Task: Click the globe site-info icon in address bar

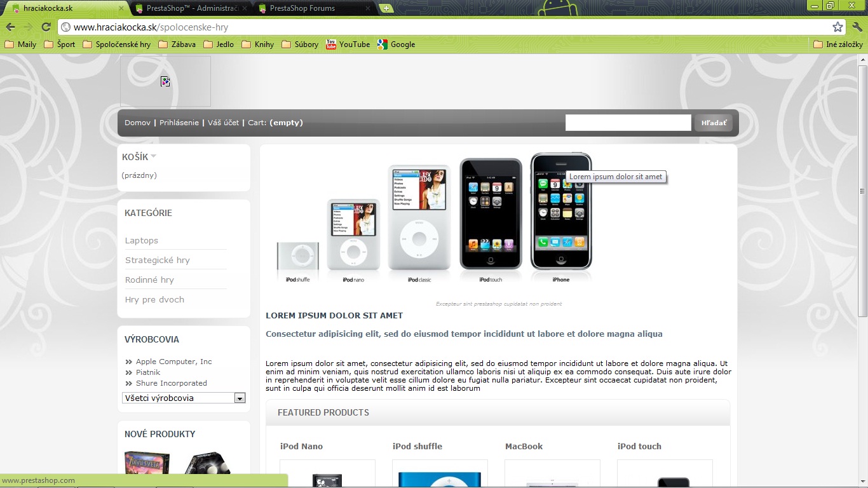Action: 65,27
